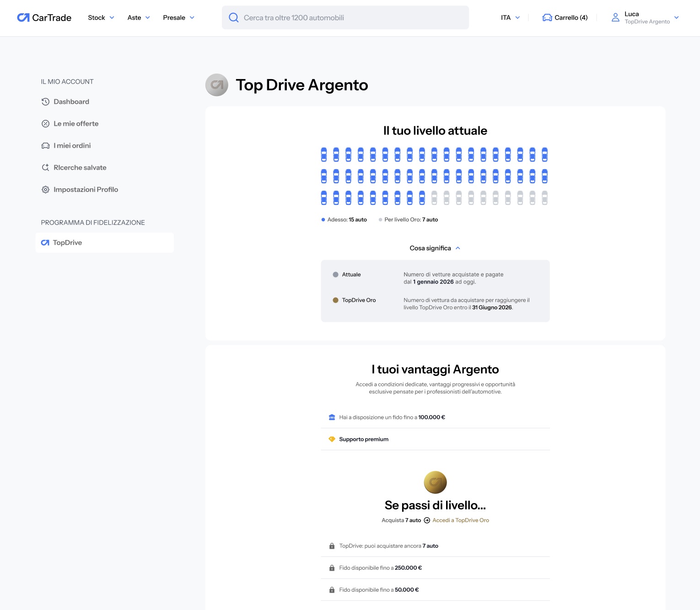Click the Luca profile avatar icon

(615, 17)
